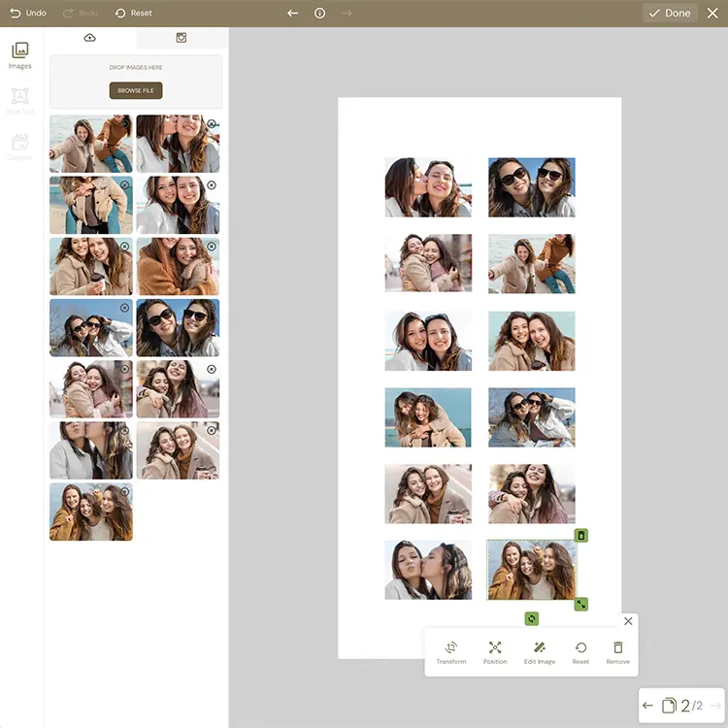This screenshot has width=728, height=728.
Task: Click the Done button
Action: (x=670, y=13)
